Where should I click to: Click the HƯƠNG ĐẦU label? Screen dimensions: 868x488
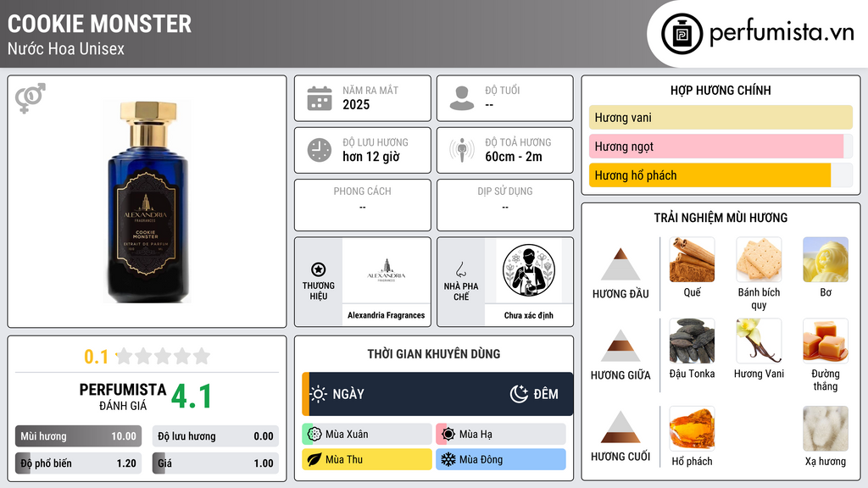coord(620,294)
